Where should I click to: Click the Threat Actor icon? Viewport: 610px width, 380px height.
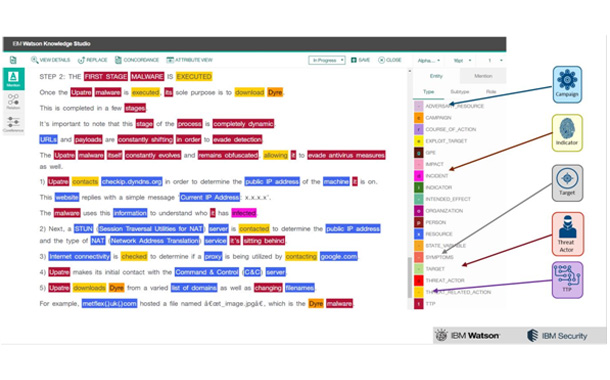568,234
